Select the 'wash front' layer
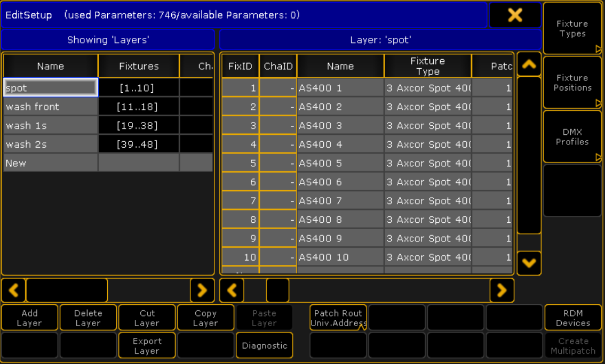Screen dimensions: 605x364 51,107
